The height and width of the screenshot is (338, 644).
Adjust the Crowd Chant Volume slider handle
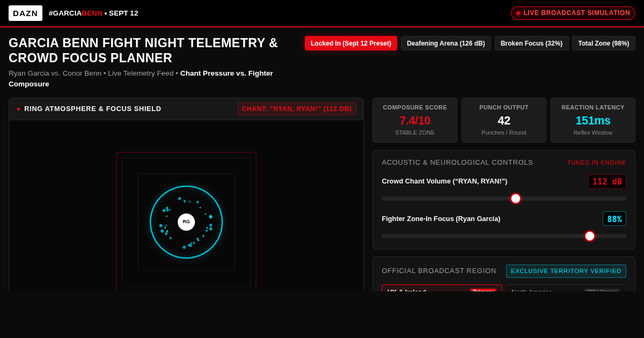(x=516, y=199)
